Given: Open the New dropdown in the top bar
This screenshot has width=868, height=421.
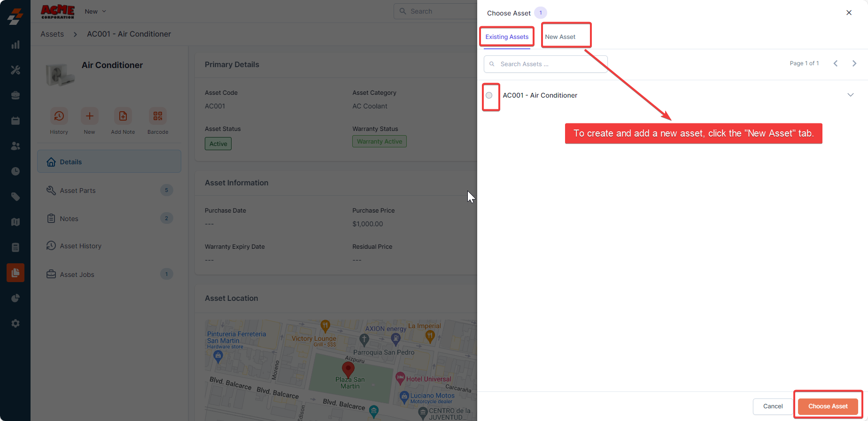Looking at the screenshot, I should tap(95, 11).
